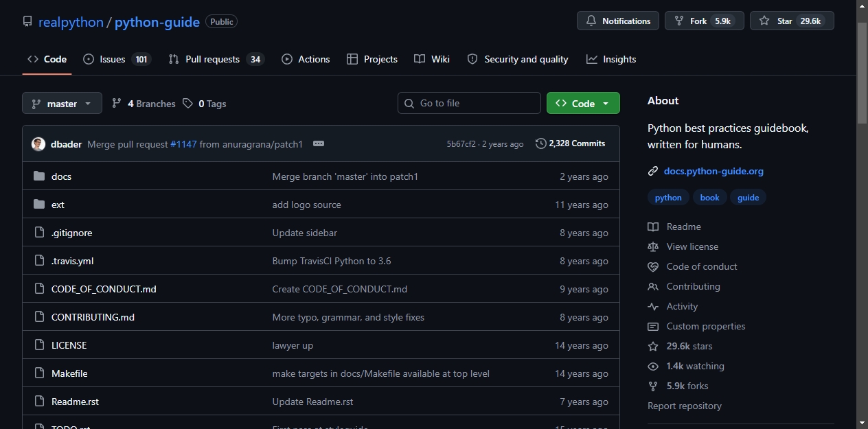Click the CONTRIBUTING.md file icon
Image resolution: width=868 pixels, height=429 pixels.
click(x=39, y=317)
